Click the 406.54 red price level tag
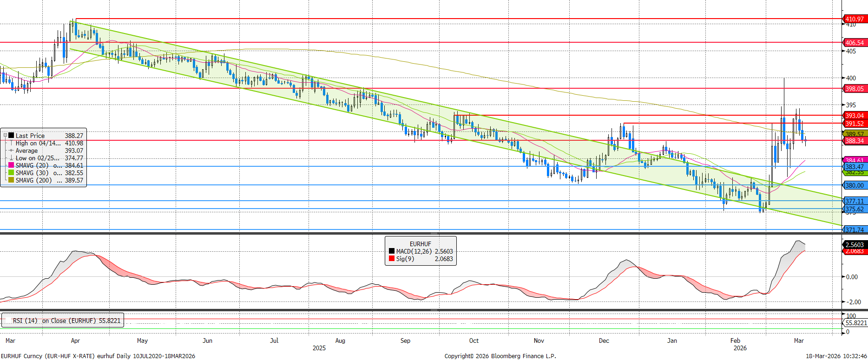The image size is (868, 360). [x=854, y=43]
